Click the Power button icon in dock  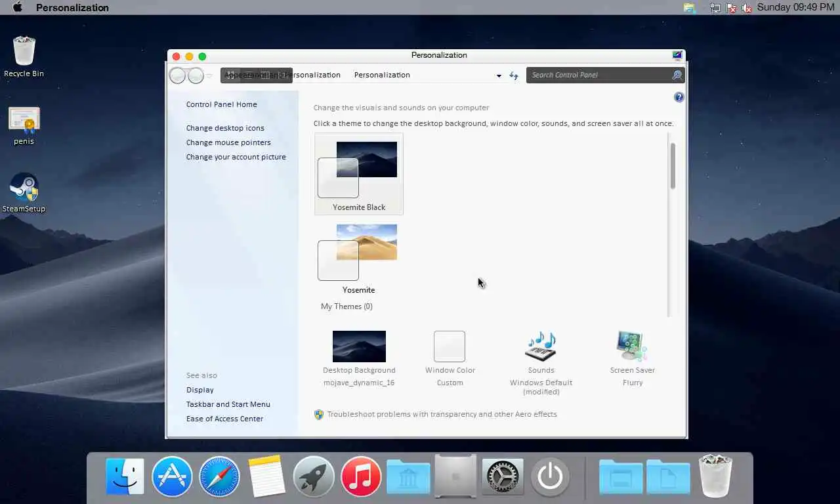550,476
